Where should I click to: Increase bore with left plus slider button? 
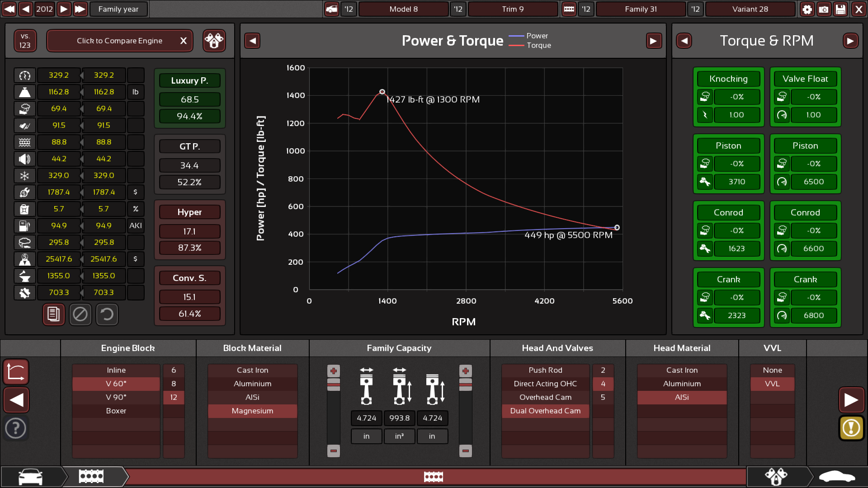[x=333, y=371]
